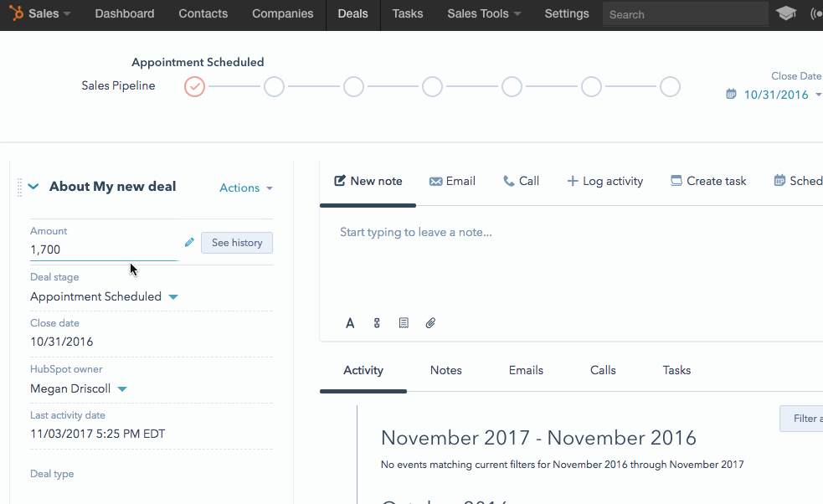Screen dimensions: 823x504
Task: Click the last activity date 11/03/2017 5:25 PM EDT
Action: pyautogui.click(x=98, y=435)
